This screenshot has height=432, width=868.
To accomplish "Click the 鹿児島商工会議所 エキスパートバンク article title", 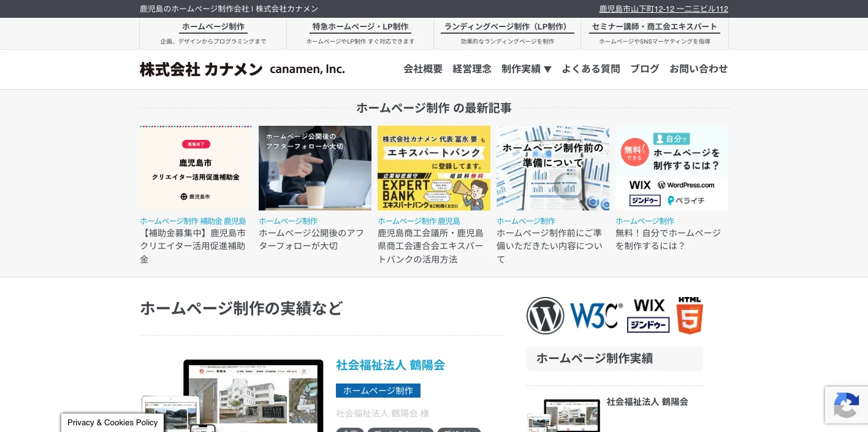I will click(x=431, y=246).
